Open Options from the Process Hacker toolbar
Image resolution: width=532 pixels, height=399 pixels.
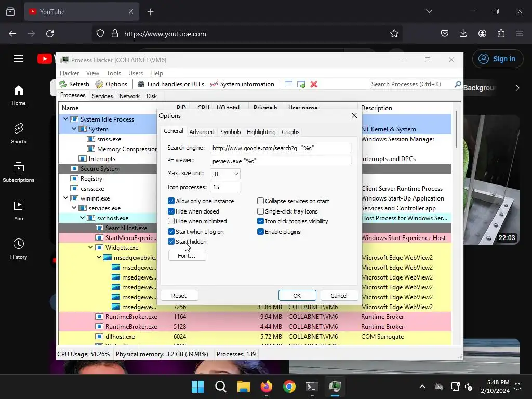(111, 84)
